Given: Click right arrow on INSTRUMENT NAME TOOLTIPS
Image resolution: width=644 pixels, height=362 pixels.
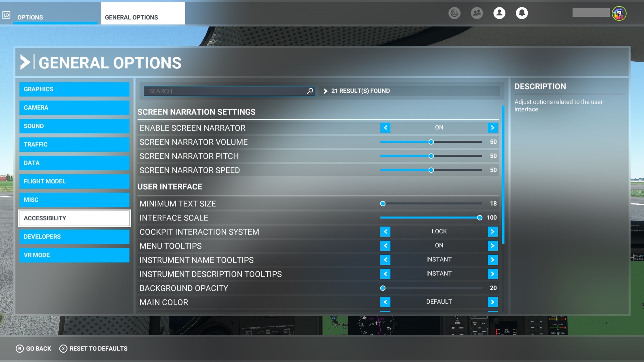Looking at the screenshot, I should [x=492, y=260].
